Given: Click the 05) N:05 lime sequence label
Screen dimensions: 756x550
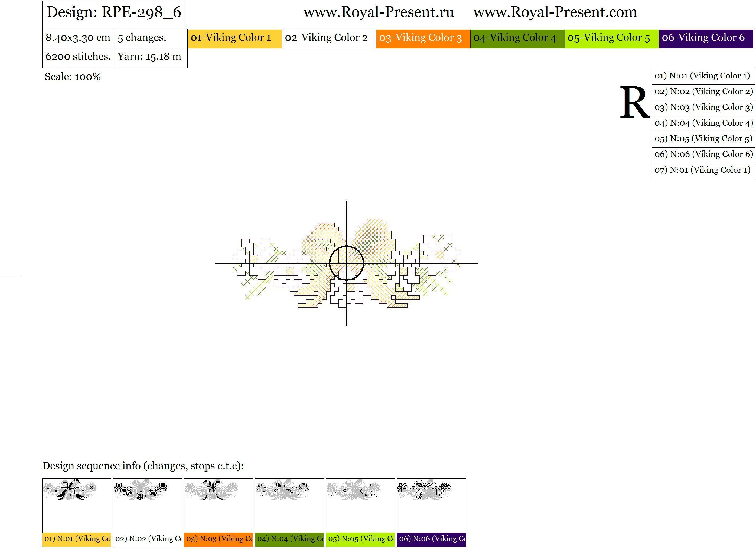Looking at the screenshot, I should click(360, 539).
